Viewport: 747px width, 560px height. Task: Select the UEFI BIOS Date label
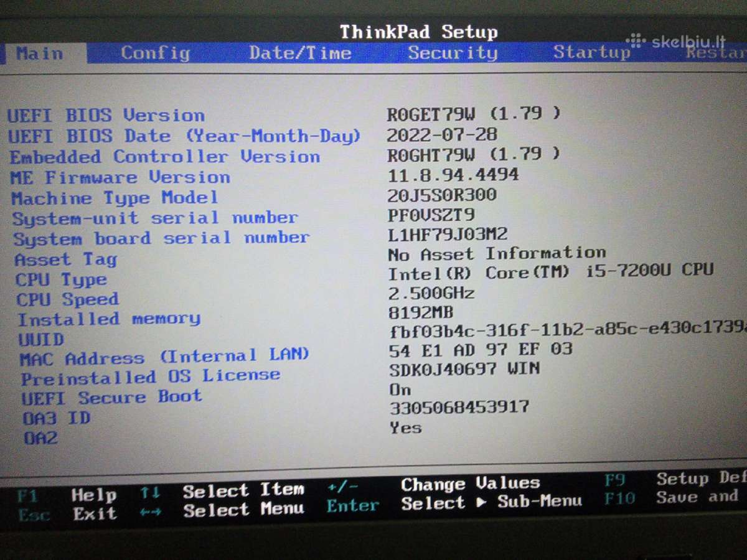click(x=184, y=136)
